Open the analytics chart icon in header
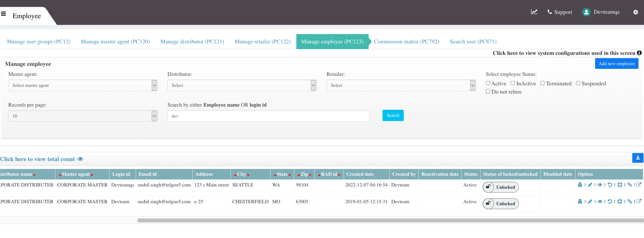 (x=534, y=12)
